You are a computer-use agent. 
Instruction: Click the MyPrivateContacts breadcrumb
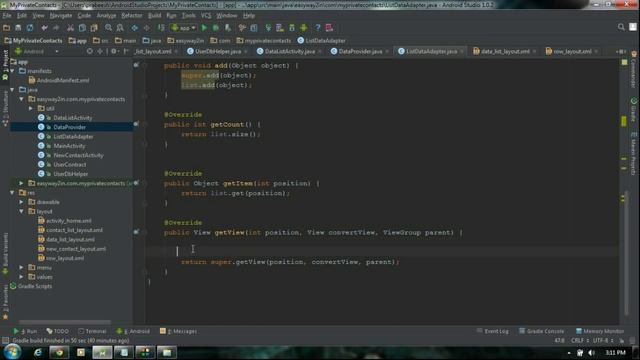[33, 40]
